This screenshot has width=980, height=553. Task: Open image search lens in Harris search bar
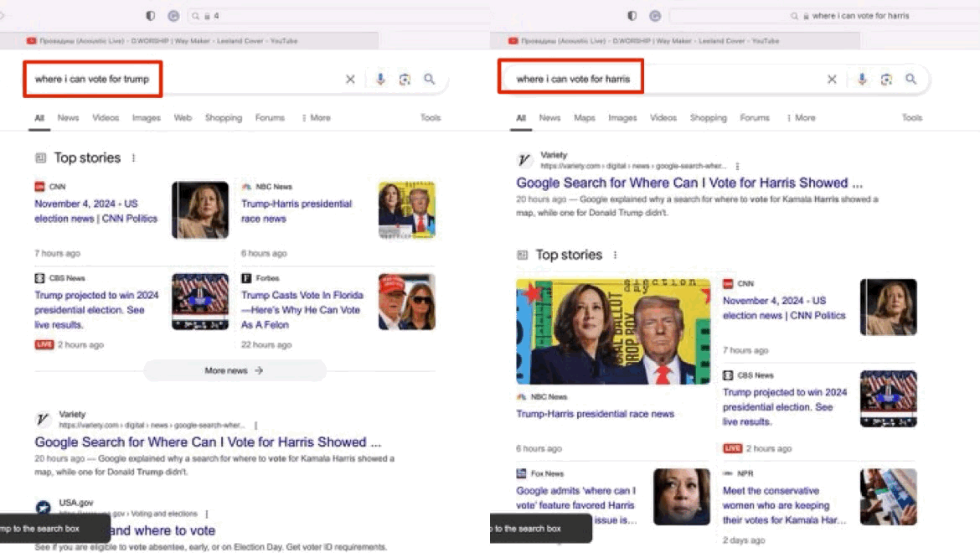[x=886, y=80]
